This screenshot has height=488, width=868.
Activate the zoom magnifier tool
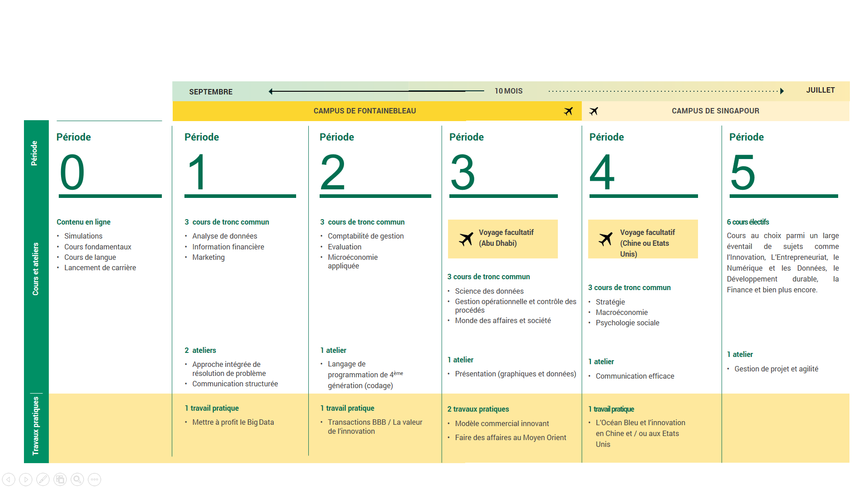pyautogui.click(x=77, y=479)
